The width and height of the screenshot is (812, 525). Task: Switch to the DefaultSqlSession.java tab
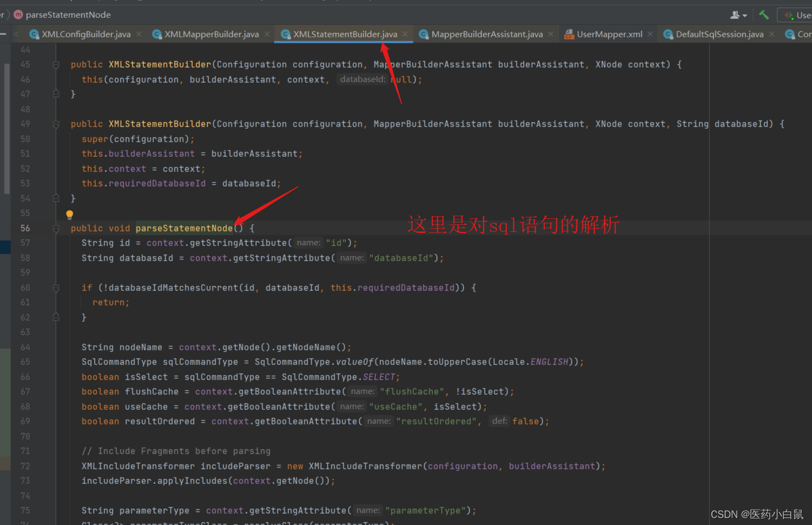coord(719,34)
